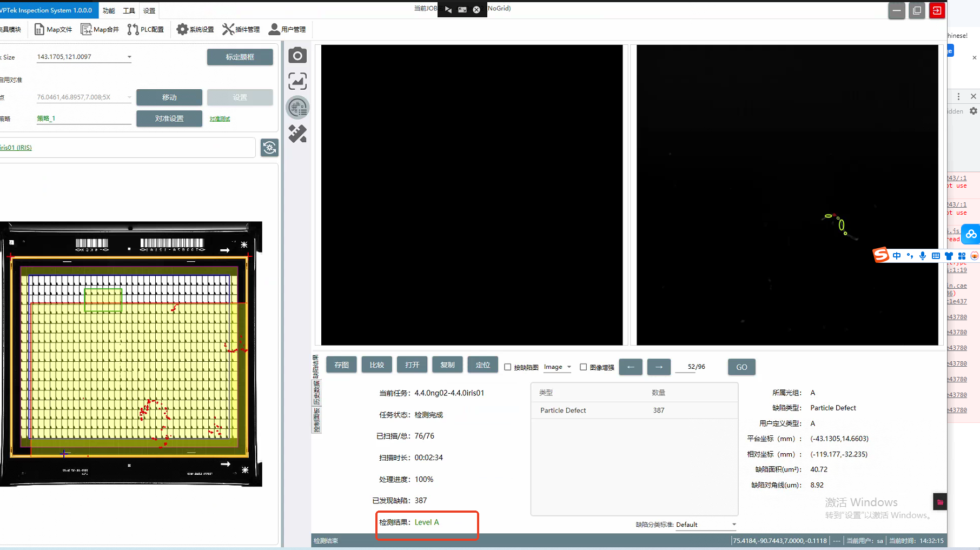Click the wafer map thumbnail image

pos(131,354)
